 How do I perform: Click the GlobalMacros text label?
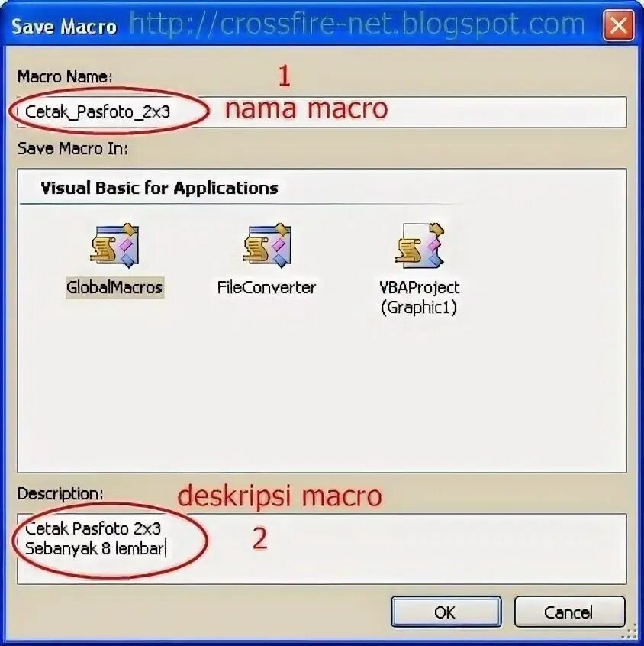[115, 288]
